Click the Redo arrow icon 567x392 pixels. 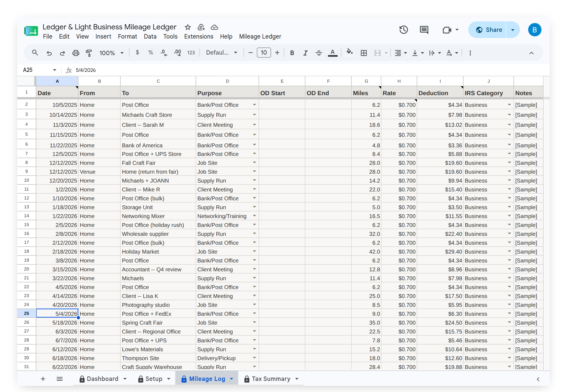point(62,53)
